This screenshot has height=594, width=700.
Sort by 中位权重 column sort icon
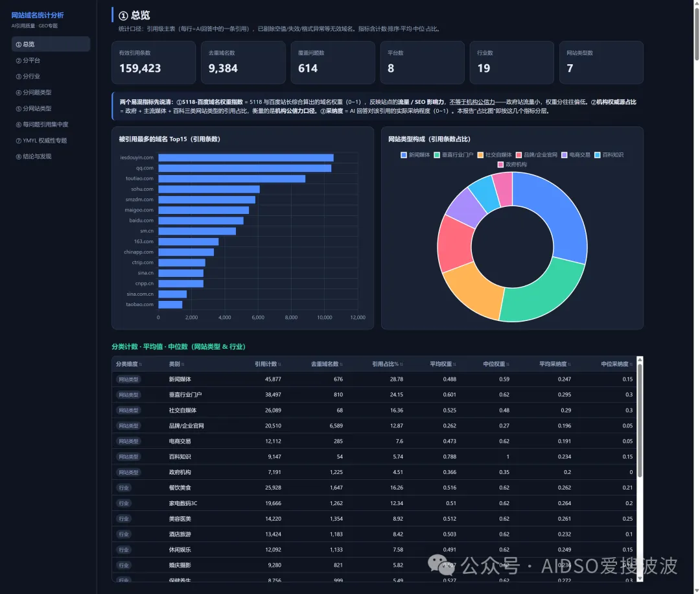point(507,364)
